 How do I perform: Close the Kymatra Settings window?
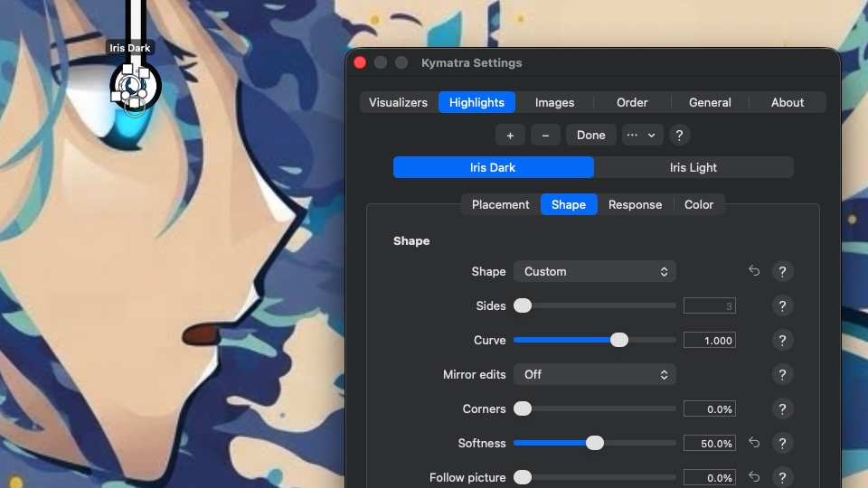360,62
